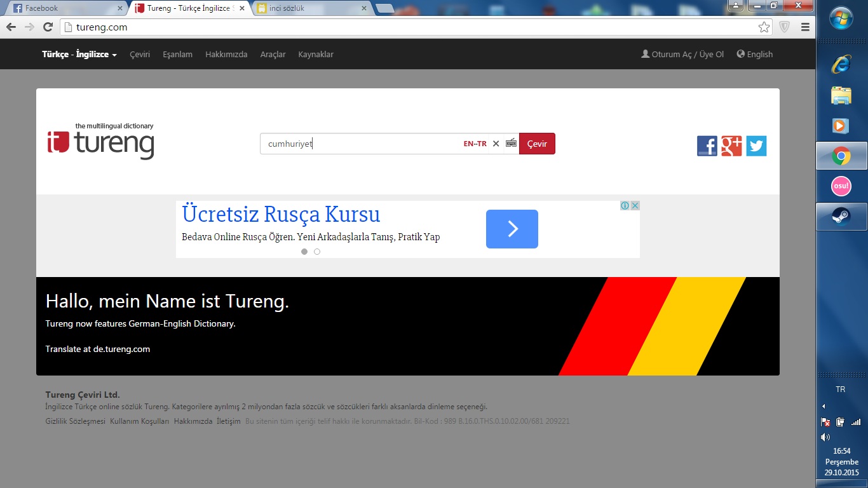Switch site language to English

coord(755,55)
